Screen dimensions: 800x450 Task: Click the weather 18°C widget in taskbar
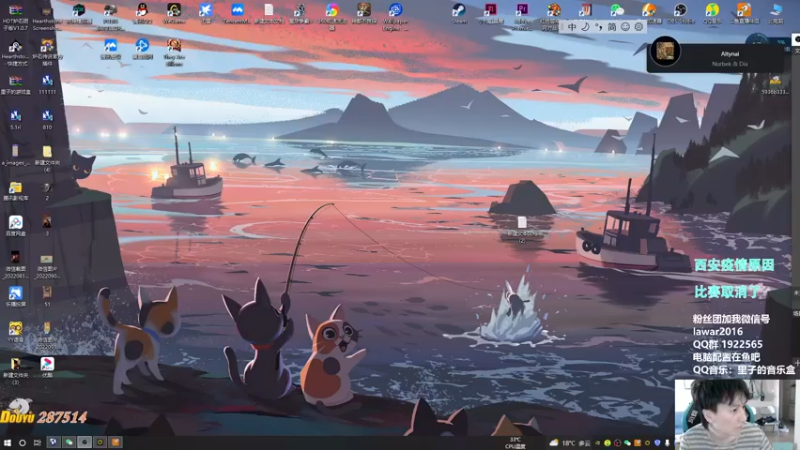570,443
